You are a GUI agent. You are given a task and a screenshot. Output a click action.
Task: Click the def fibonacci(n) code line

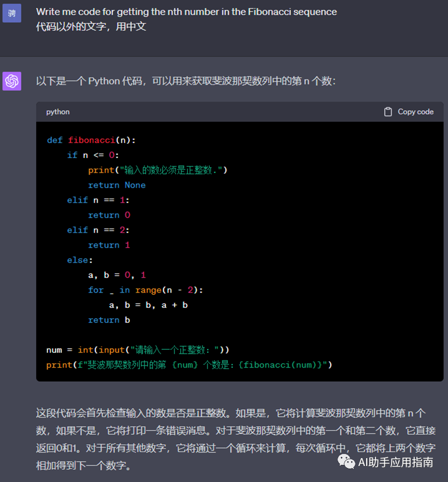(91, 140)
